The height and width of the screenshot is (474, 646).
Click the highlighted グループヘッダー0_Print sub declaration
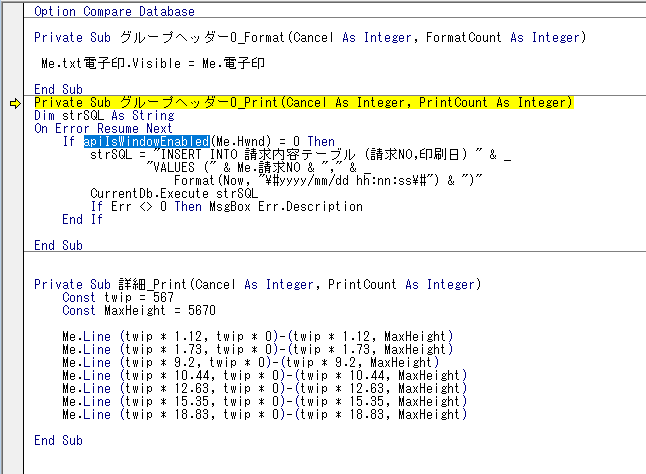click(x=303, y=103)
